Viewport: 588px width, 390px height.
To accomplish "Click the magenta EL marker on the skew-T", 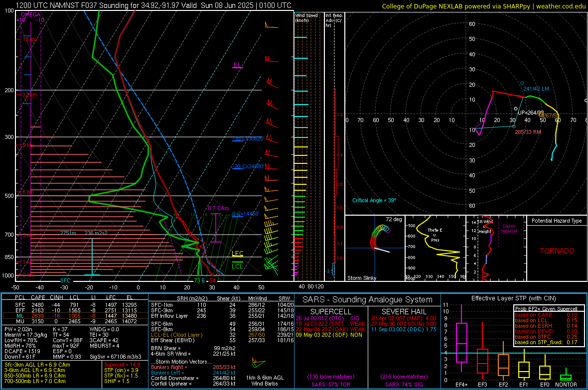I will click(x=237, y=65).
